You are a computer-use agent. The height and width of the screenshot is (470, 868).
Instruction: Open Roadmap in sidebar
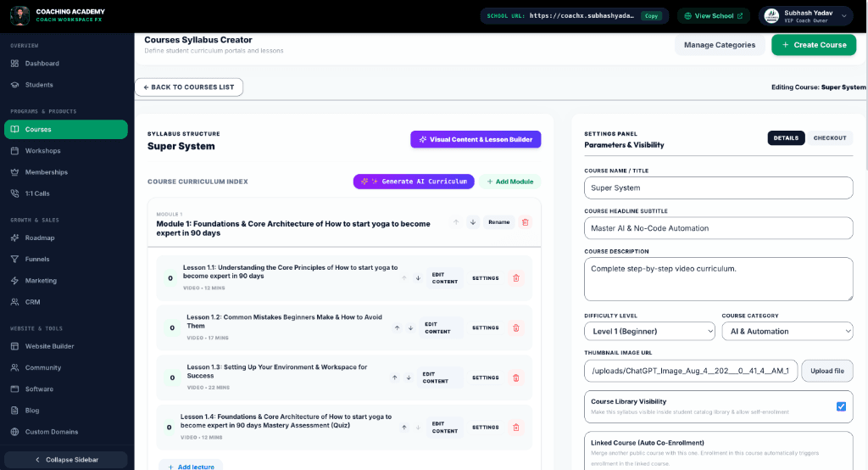(66, 238)
